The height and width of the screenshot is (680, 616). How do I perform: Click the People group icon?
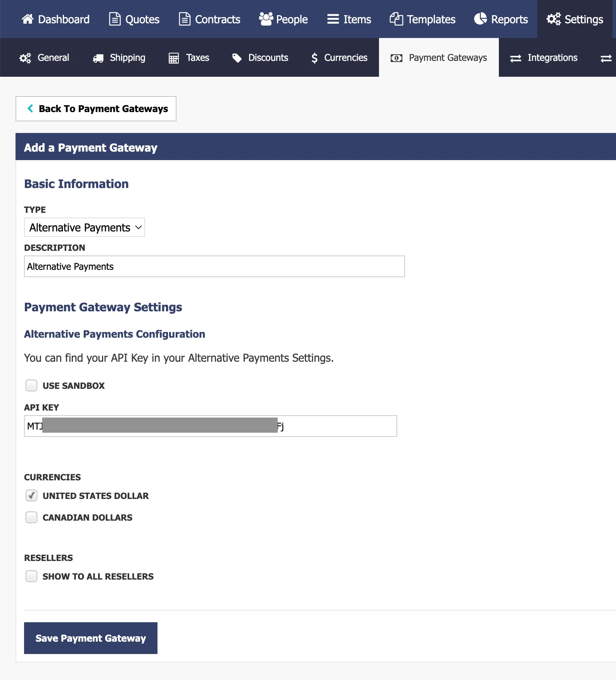[x=266, y=19]
